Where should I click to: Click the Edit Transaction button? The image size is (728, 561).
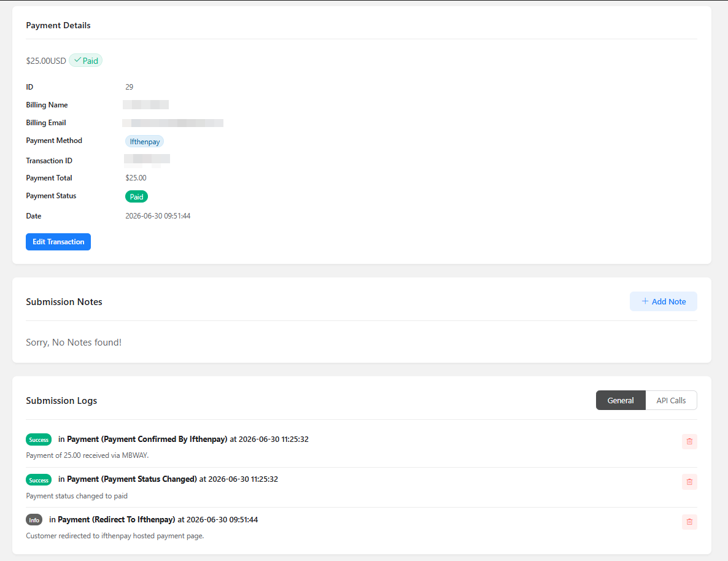[x=58, y=241]
